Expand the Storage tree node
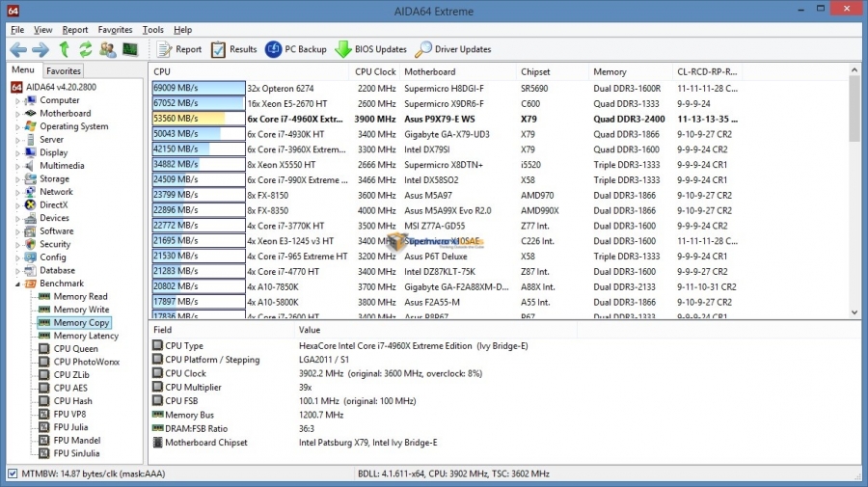The width and height of the screenshot is (868, 487). tap(17, 179)
